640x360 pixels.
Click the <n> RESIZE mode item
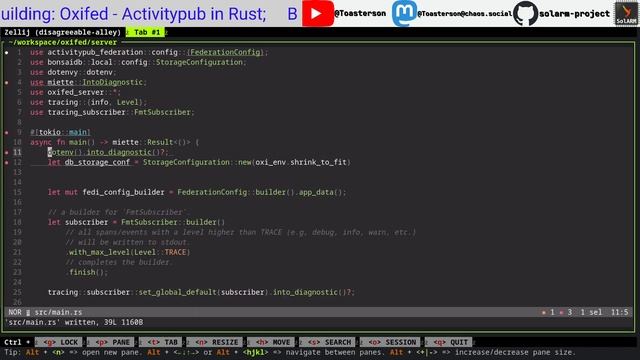pos(216,342)
